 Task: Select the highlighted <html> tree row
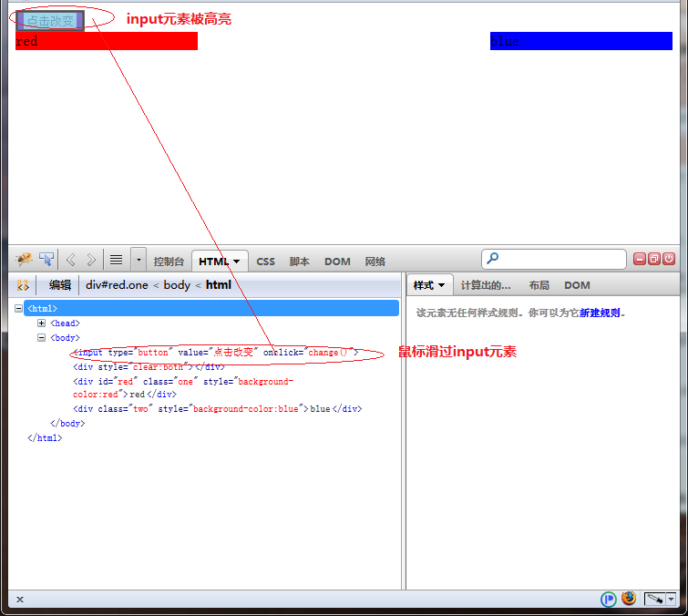[211, 308]
